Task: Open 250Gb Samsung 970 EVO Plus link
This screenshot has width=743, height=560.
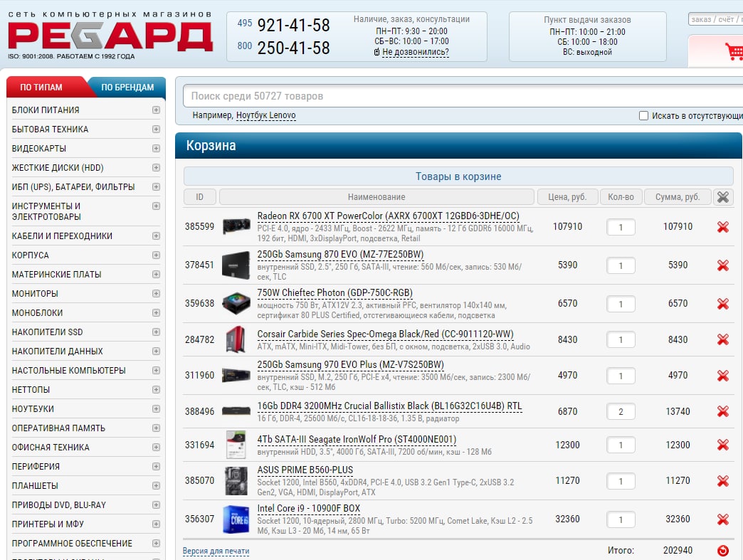Action: click(351, 365)
